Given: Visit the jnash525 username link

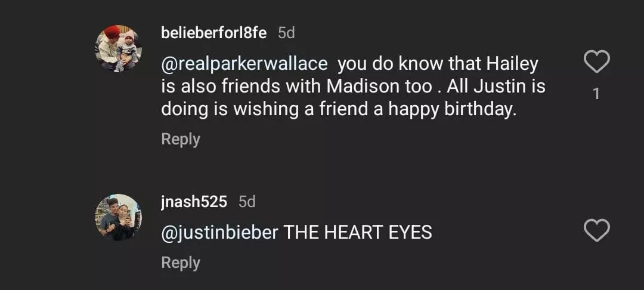Looking at the screenshot, I should pos(194,202).
